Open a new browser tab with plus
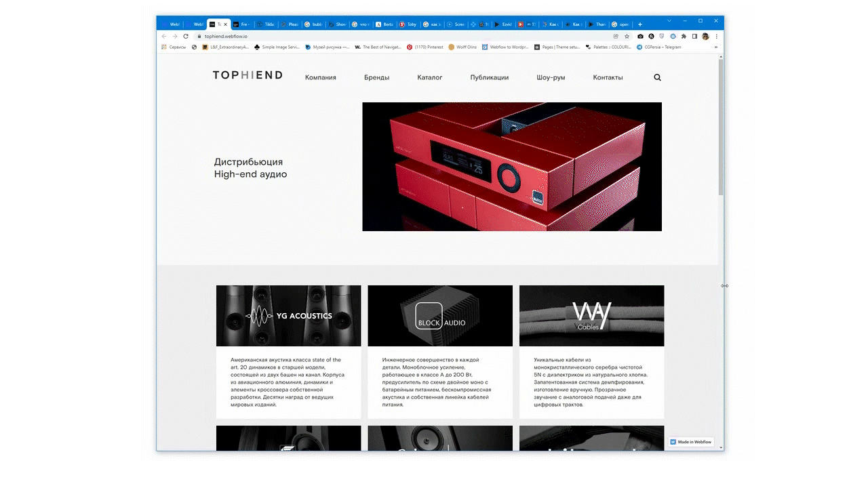This screenshot has width=868, height=488. coord(640,24)
